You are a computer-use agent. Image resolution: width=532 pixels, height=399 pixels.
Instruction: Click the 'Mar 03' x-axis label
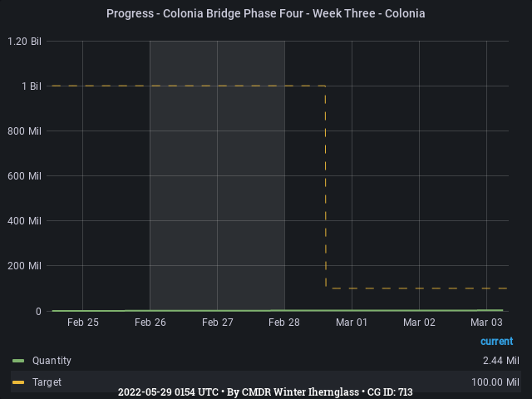tap(486, 323)
